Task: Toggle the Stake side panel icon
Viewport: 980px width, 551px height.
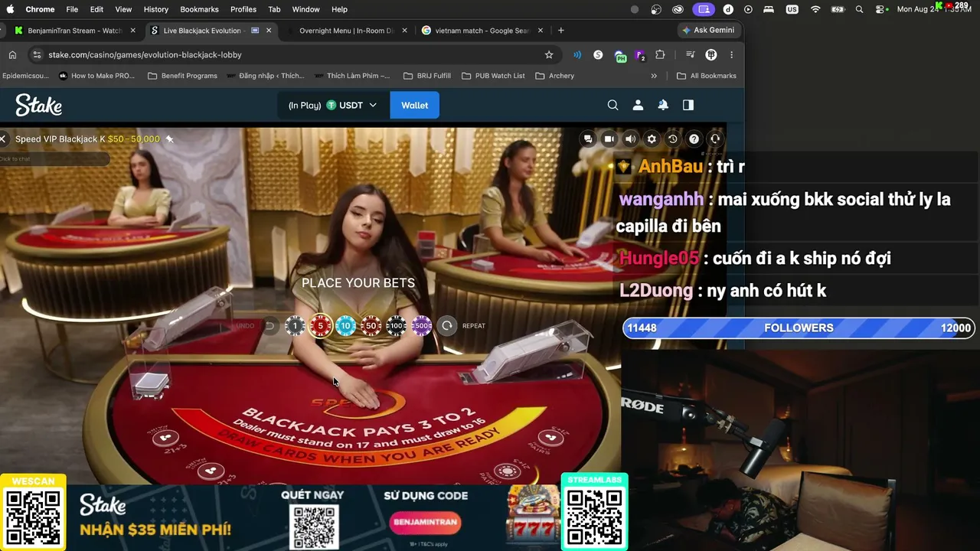Action: tap(688, 105)
